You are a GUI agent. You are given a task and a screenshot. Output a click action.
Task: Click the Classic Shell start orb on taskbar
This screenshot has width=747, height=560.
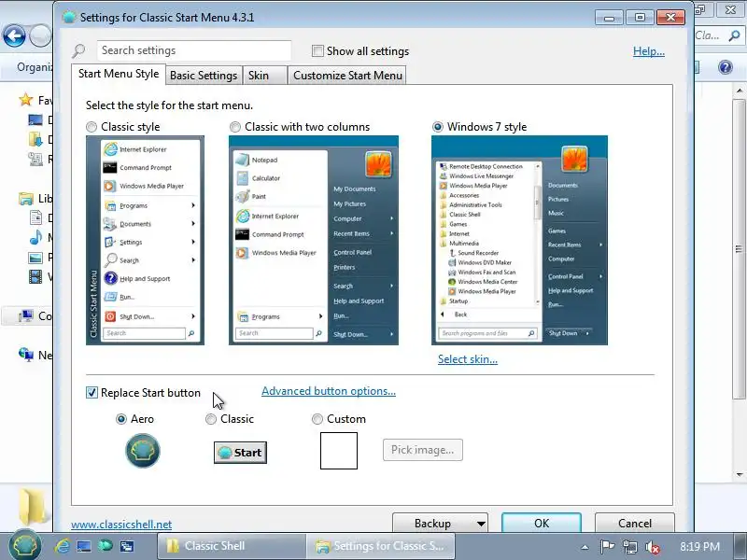[25, 545]
